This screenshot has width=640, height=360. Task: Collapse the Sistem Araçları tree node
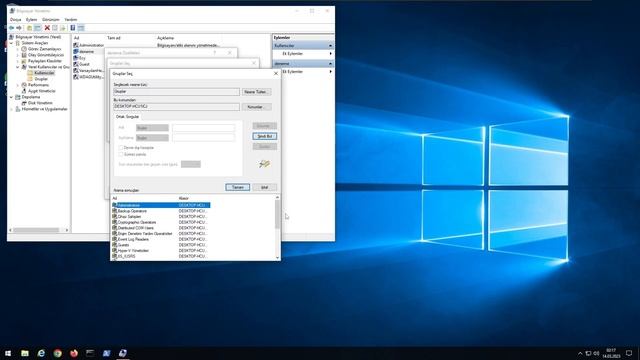pos(11,43)
